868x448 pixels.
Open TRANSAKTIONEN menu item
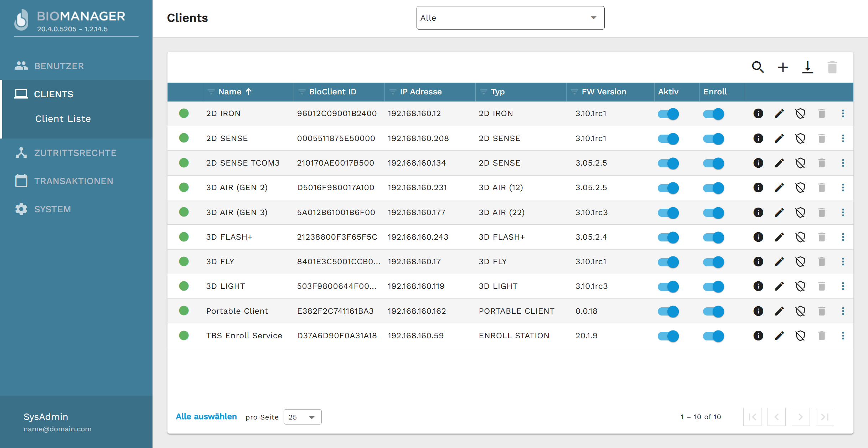(73, 181)
